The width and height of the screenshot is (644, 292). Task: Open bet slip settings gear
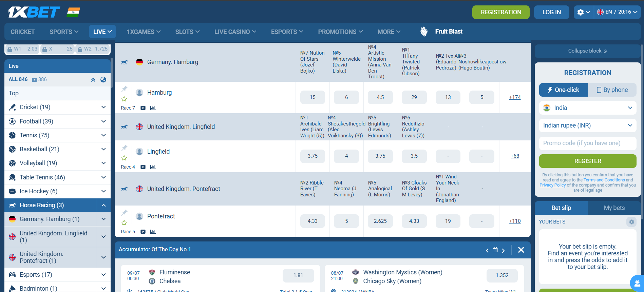coord(631,222)
